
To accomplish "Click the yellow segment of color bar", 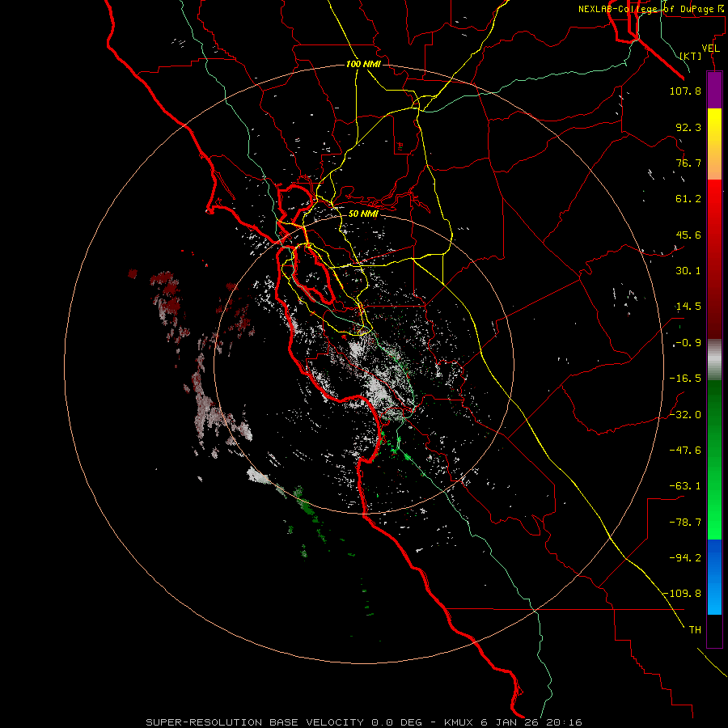I will (x=714, y=144).
